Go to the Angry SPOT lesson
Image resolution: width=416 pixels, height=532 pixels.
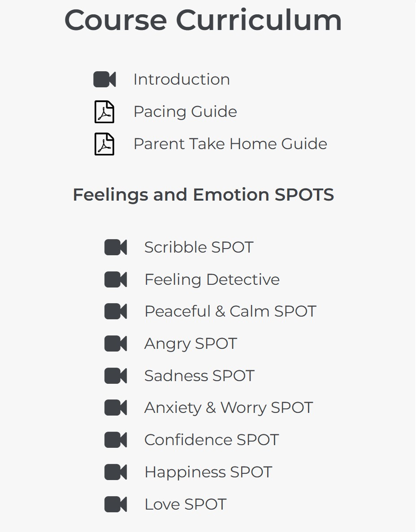point(191,344)
